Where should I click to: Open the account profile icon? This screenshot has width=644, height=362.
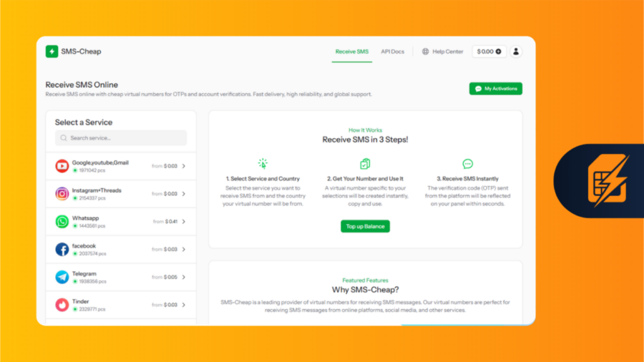pos(516,52)
